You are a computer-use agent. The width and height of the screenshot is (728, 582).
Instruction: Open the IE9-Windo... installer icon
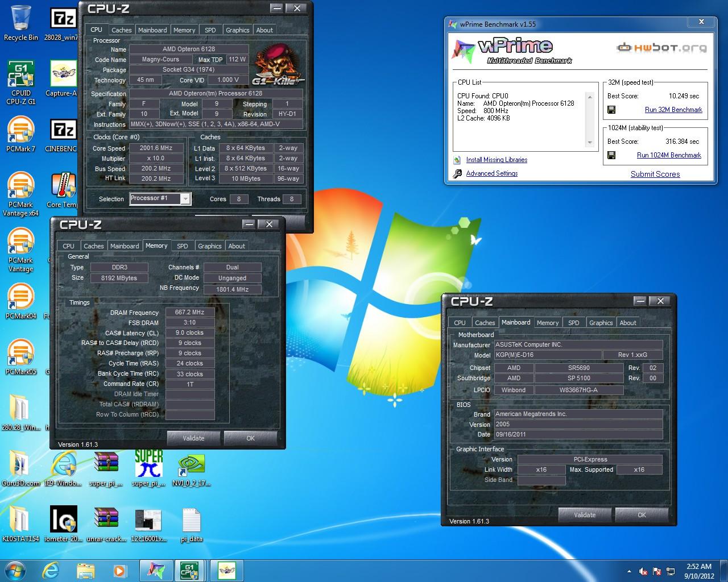coord(64,468)
